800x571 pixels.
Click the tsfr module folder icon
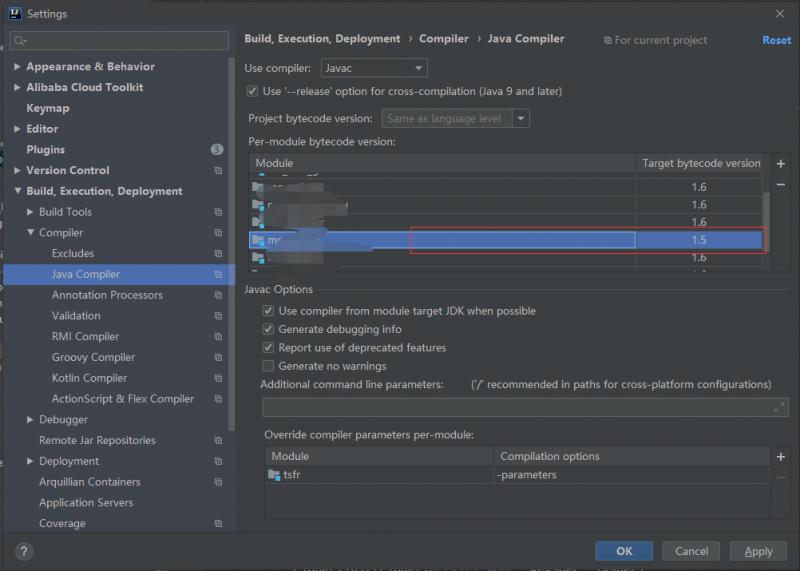coord(274,475)
